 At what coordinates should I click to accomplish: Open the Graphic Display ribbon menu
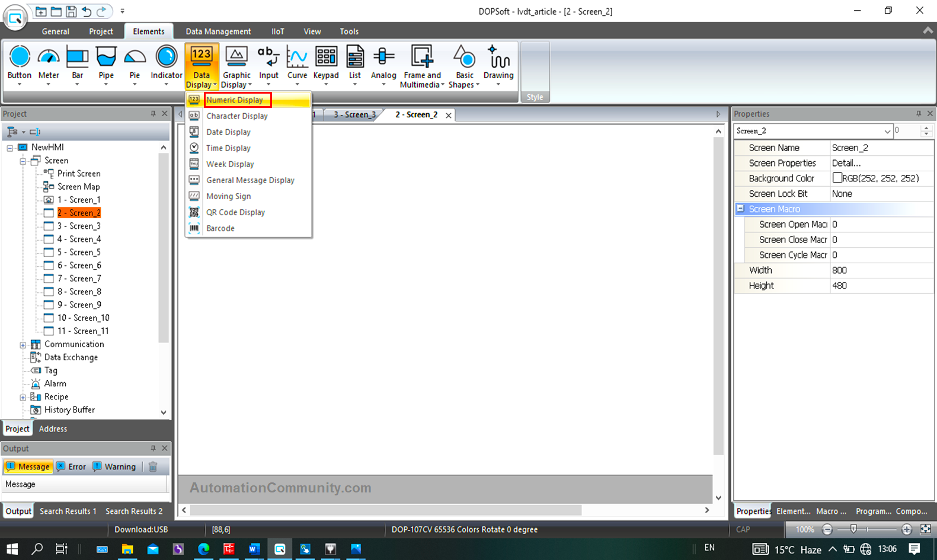pyautogui.click(x=236, y=67)
